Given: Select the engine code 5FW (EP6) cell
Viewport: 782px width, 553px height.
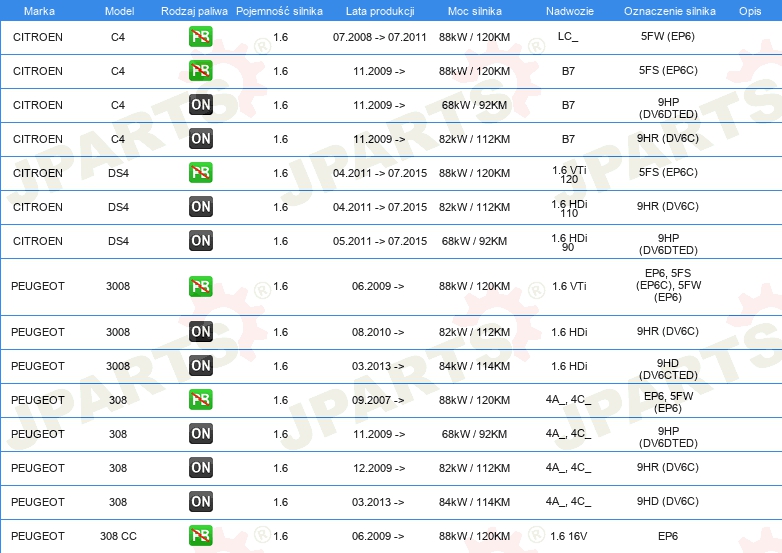Looking at the screenshot, I should [668, 36].
